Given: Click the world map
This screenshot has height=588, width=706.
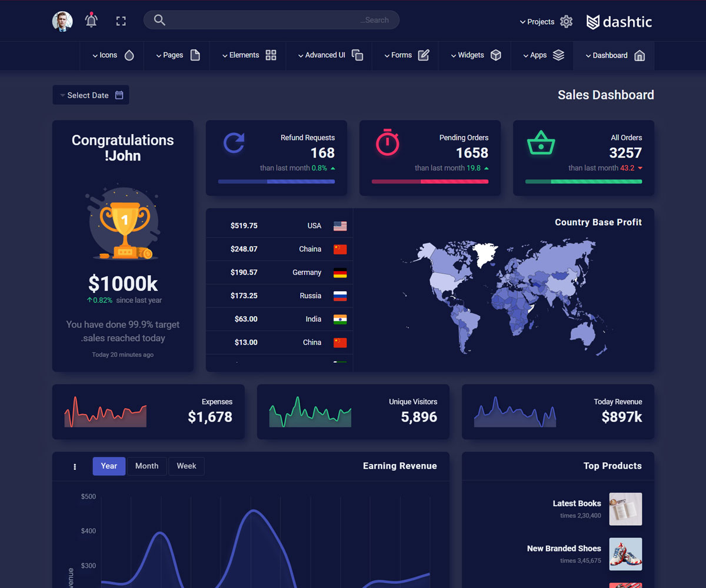Looking at the screenshot, I should pos(506,296).
